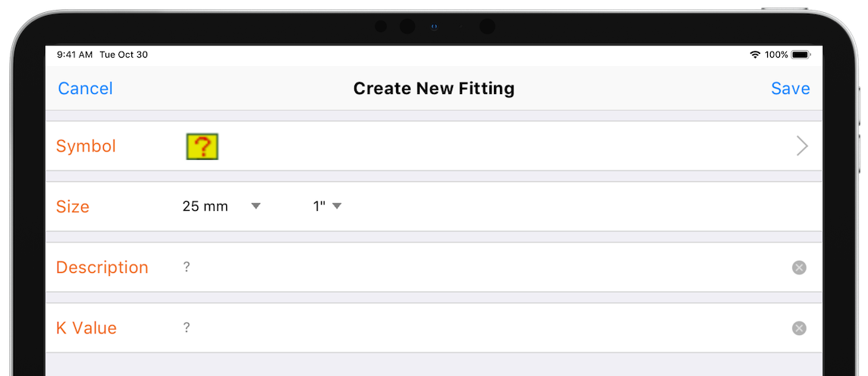The width and height of the screenshot is (868, 376).
Task: Expand the 25 mm size dropdown arrow
Action: pos(256,206)
